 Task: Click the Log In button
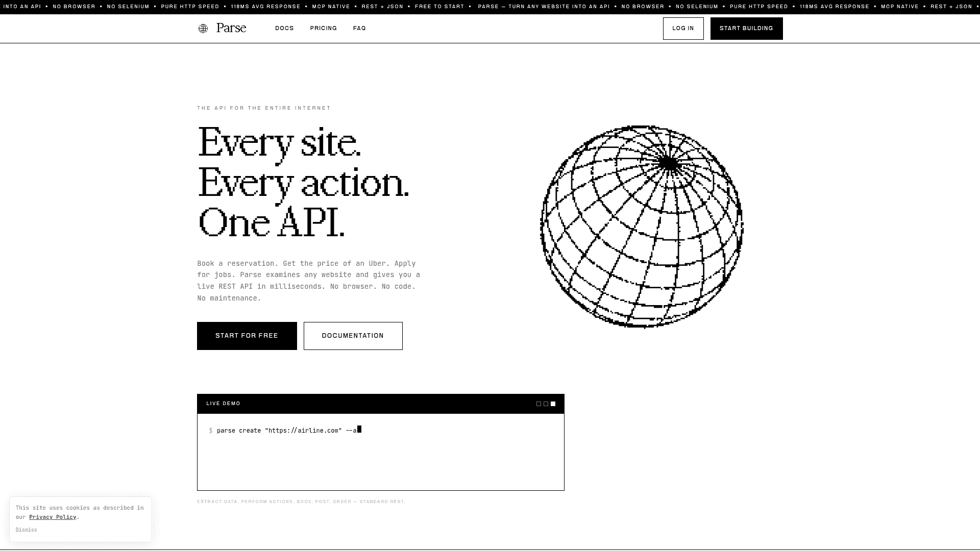[683, 29]
